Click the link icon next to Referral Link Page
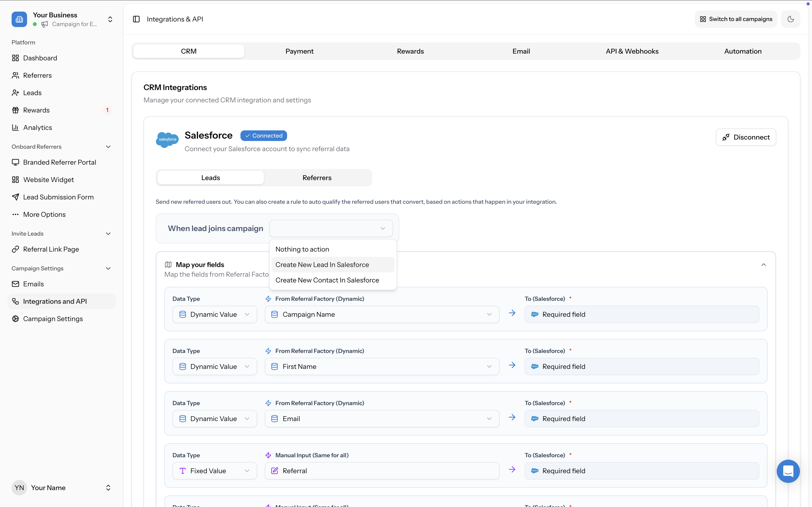This screenshot has height=507, width=812. 15,249
